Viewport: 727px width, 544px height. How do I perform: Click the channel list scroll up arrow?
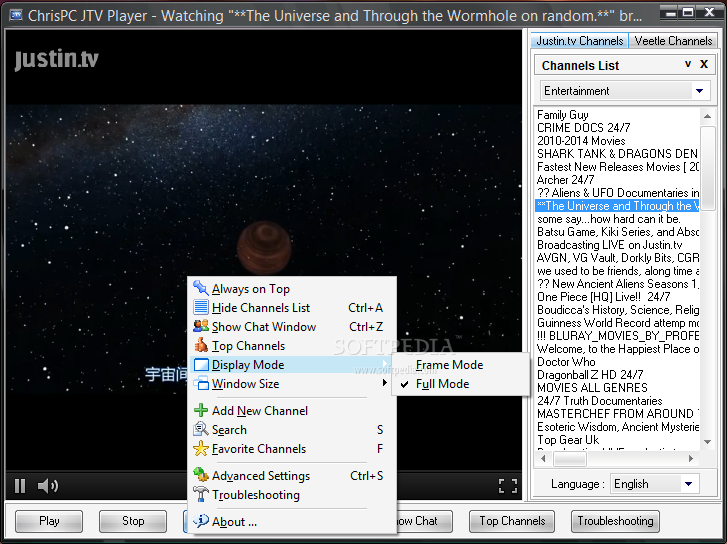(707, 116)
